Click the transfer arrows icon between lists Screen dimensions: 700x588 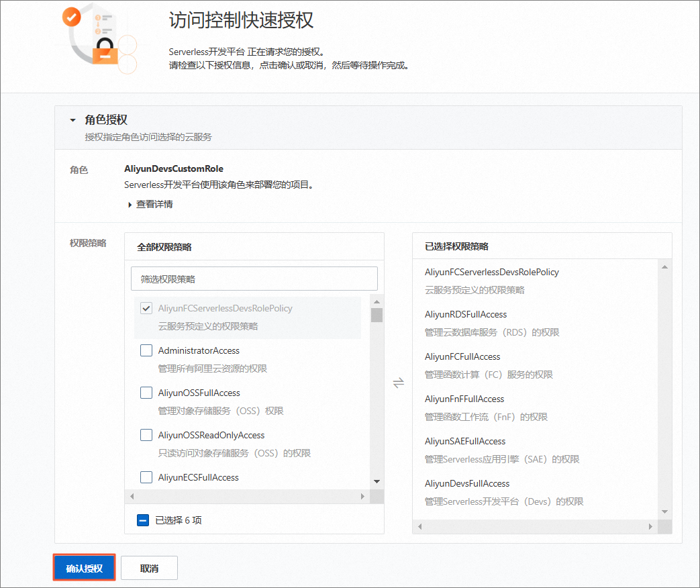coord(398,383)
